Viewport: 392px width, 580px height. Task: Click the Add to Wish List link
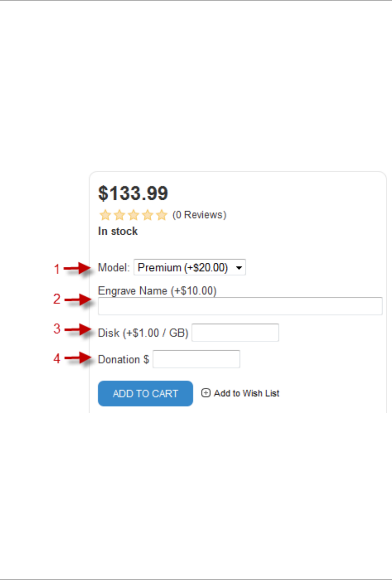pyautogui.click(x=246, y=393)
